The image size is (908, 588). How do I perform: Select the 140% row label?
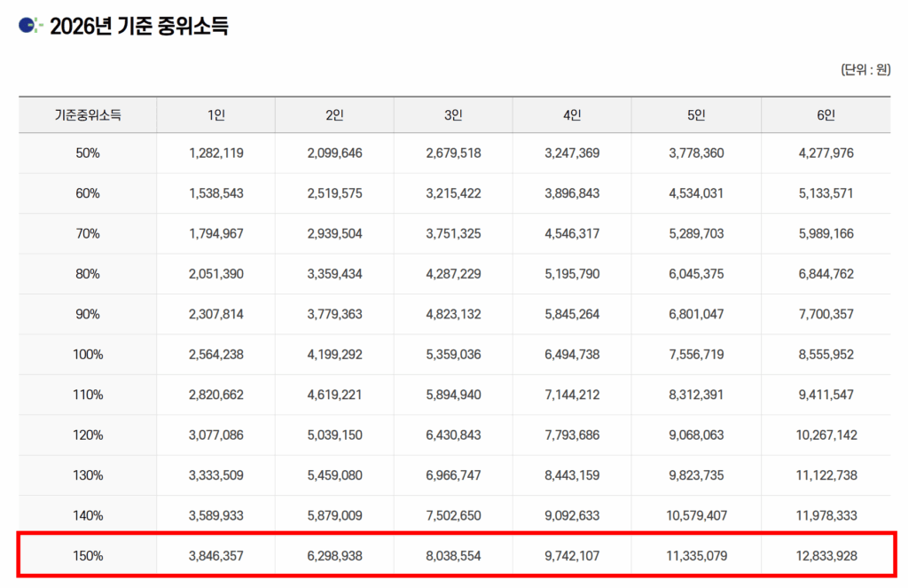(88, 515)
